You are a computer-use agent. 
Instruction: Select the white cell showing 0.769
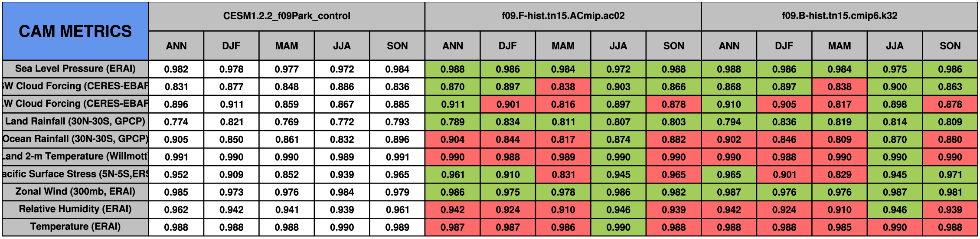[287, 122]
